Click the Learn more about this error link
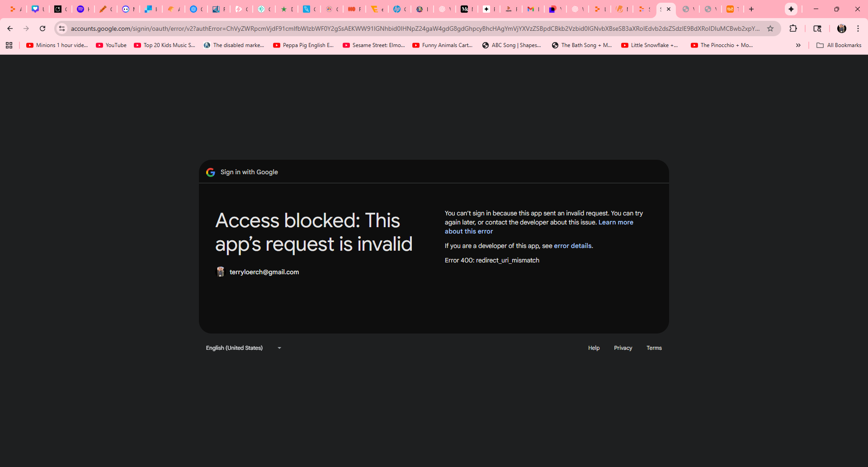This screenshot has width=868, height=467. 615,222
